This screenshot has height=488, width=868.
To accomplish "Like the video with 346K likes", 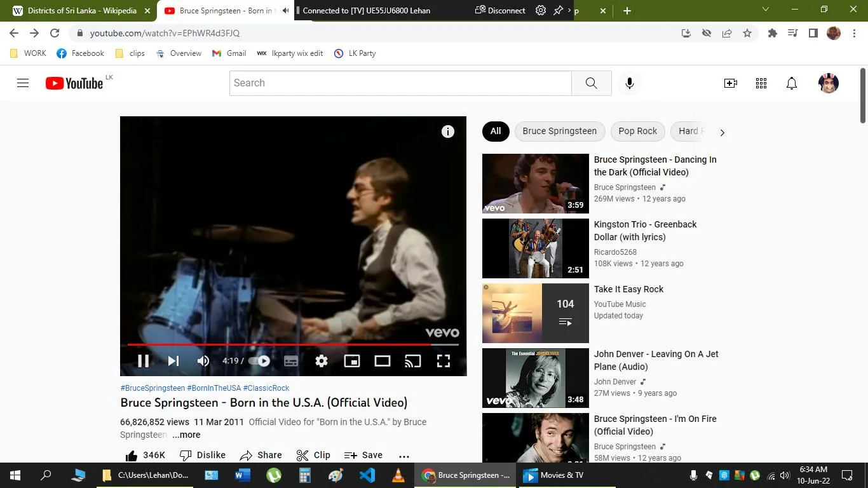I will pyautogui.click(x=145, y=455).
